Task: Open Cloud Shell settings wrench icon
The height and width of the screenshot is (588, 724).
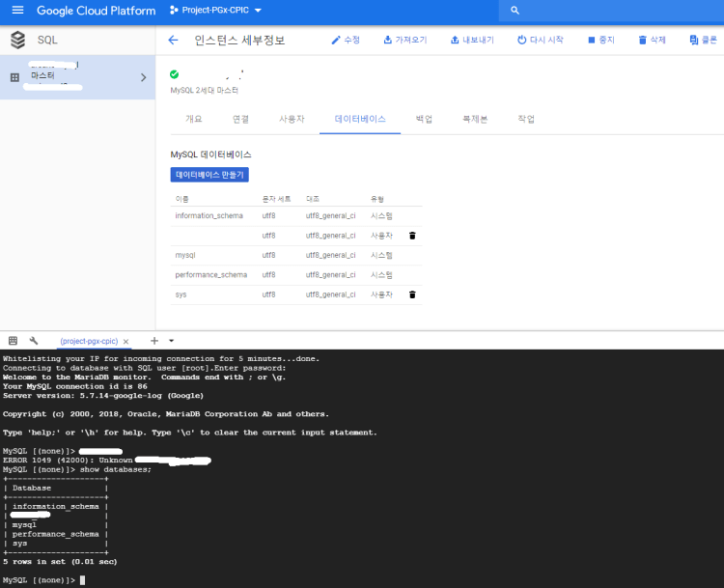Action: click(34, 341)
